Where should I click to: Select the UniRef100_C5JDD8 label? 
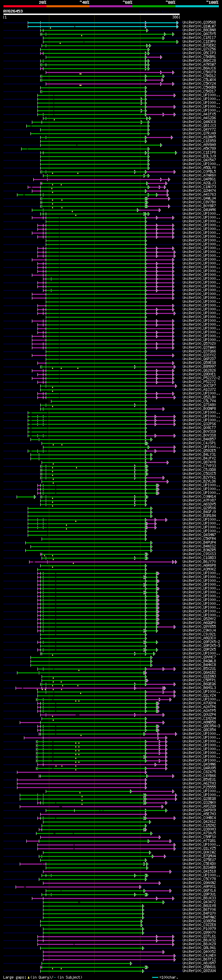click(199, 470)
